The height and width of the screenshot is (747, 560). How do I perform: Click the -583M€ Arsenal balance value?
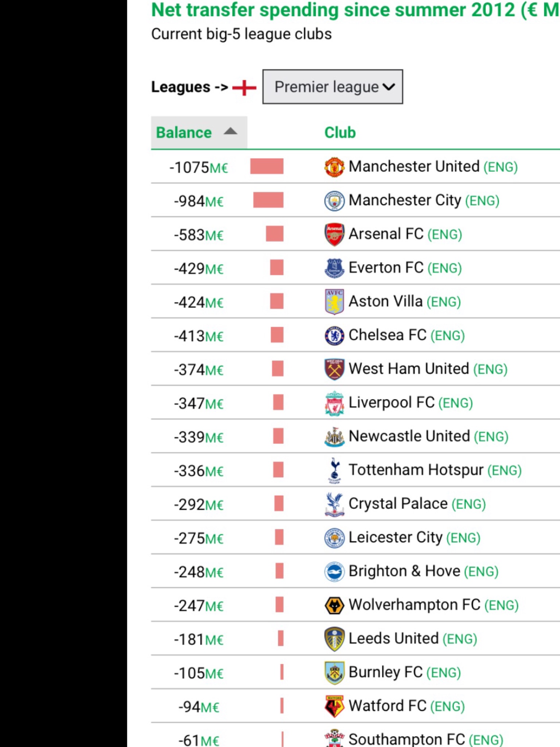click(x=199, y=235)
